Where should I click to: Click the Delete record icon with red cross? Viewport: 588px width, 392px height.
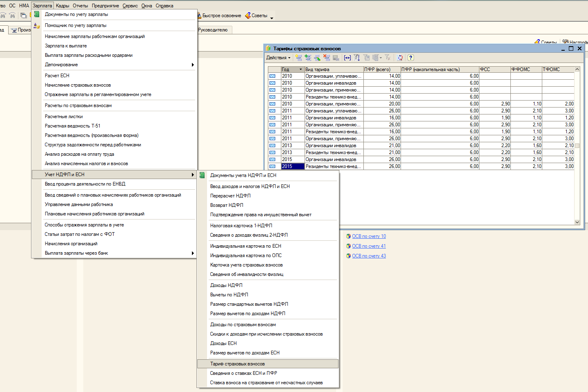point(327,58)
